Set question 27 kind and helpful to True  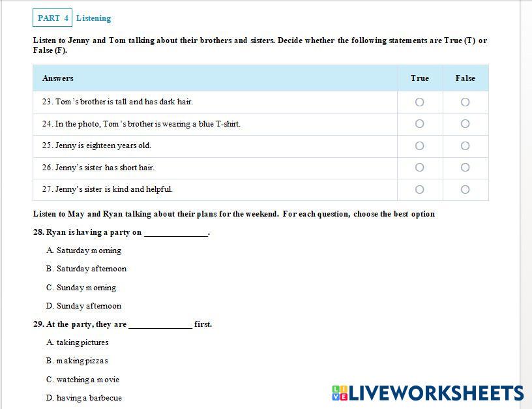(419, 189)
